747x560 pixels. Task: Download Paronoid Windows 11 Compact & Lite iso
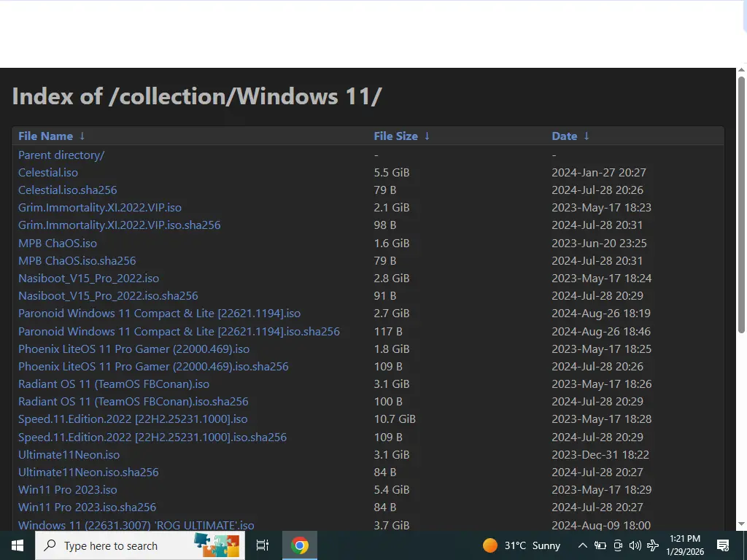(x=159, y=314)
